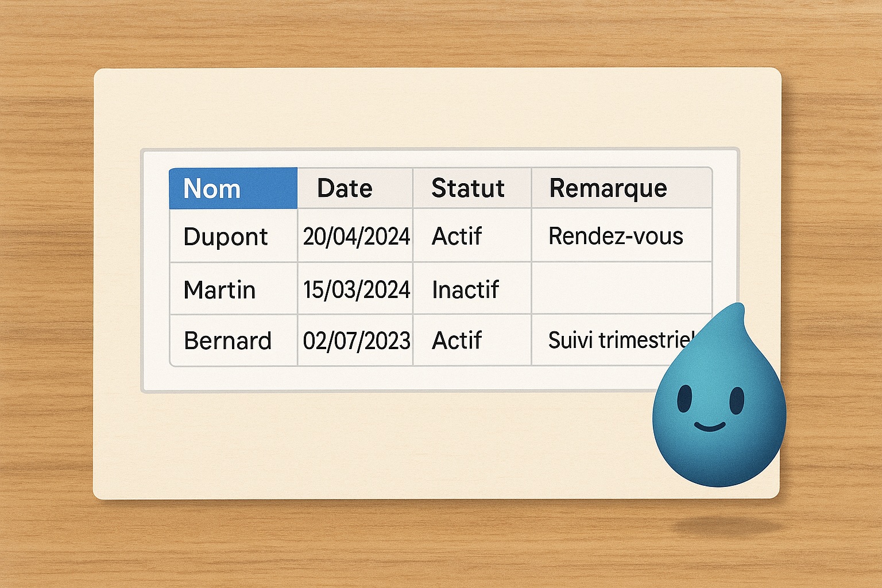Select the Actif status in Dupont's row
882x588 pixels.
pyautogui.click(x=471, y=236)
